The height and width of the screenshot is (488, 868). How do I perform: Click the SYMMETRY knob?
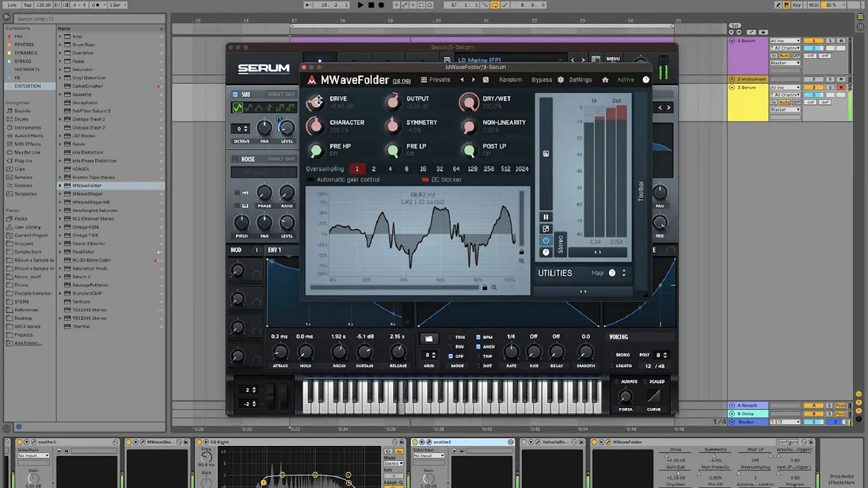[x=393, y=126]
